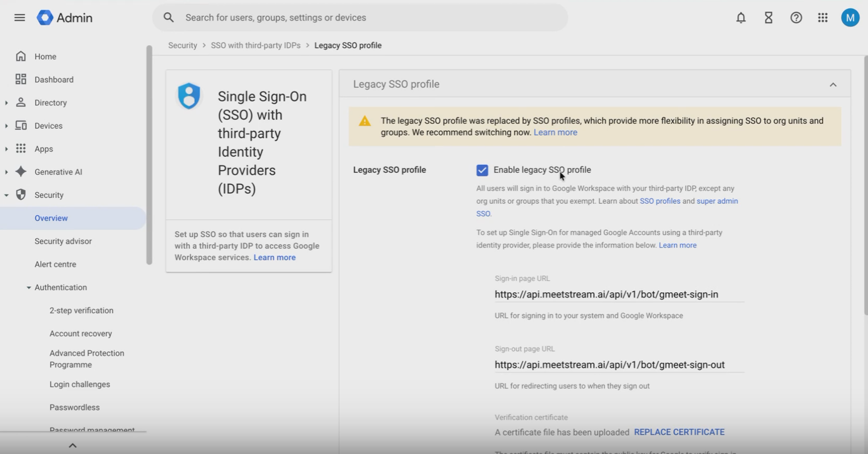Click the Sign-in page URL field
This screenshot has width=868, height=454.
point(619,294)
